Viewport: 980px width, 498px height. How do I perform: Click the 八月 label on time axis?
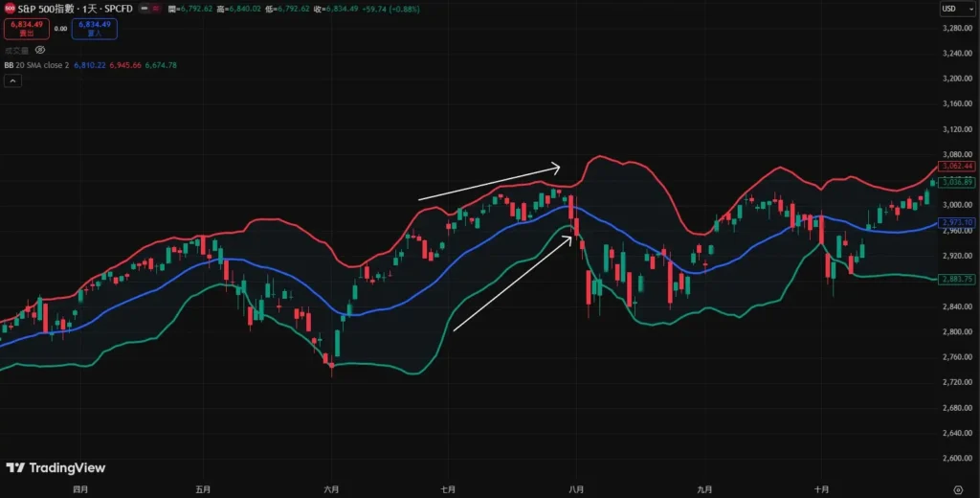coord(575,489)
